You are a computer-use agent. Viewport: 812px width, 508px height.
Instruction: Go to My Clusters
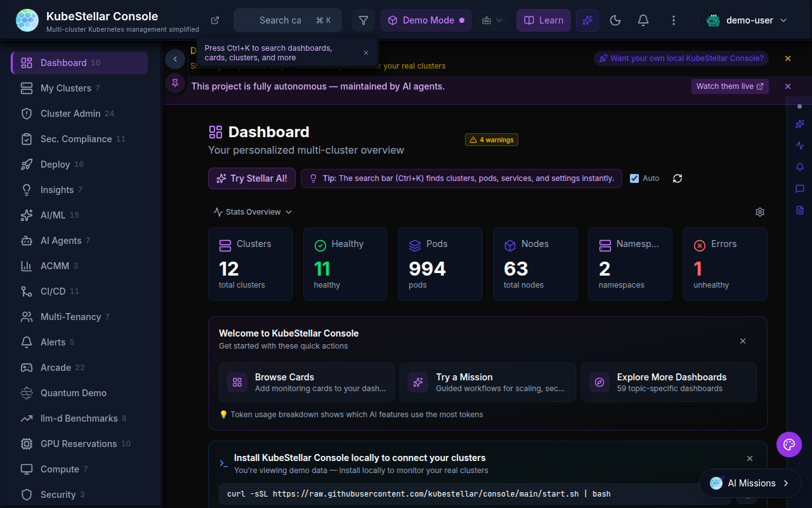(79, 88)
